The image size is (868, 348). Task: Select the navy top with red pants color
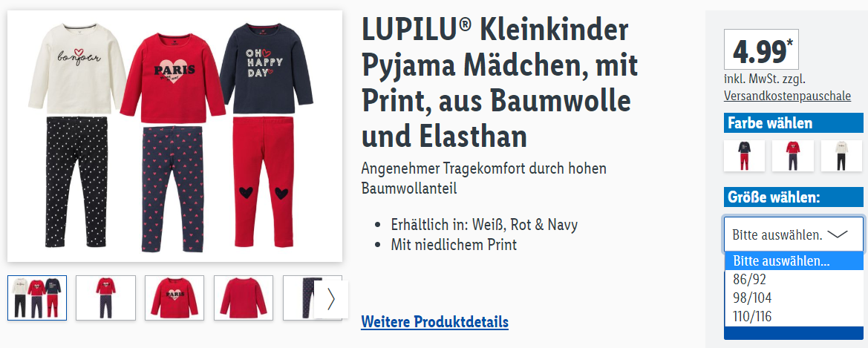(x=744, y=156)
